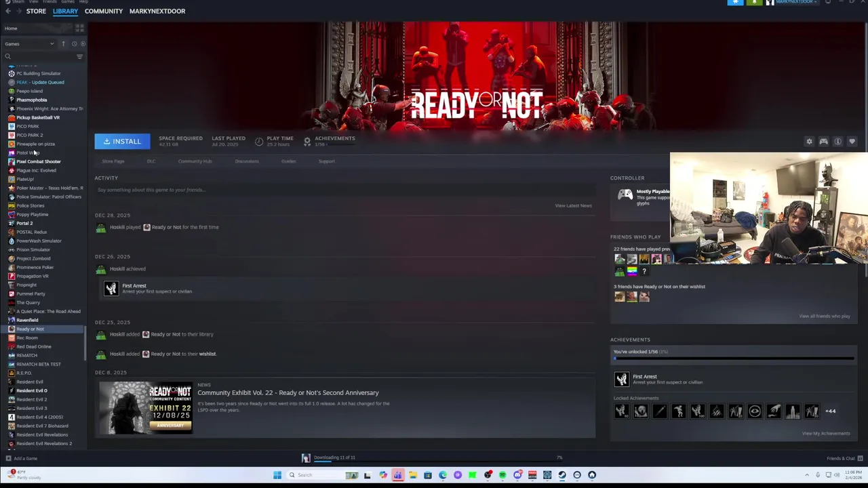This screenshot has height=488, width=868.
Task: Open the ACHIEVEMENTS stat in the game header
Action: coord(330,141)
